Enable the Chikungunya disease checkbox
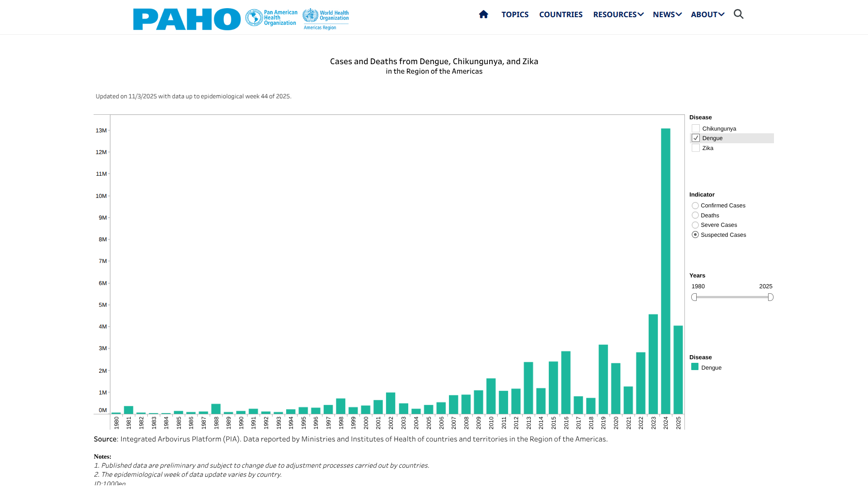The width and height of the screenshot is (868, 488). pyautogui.click(x=696, y=129)
